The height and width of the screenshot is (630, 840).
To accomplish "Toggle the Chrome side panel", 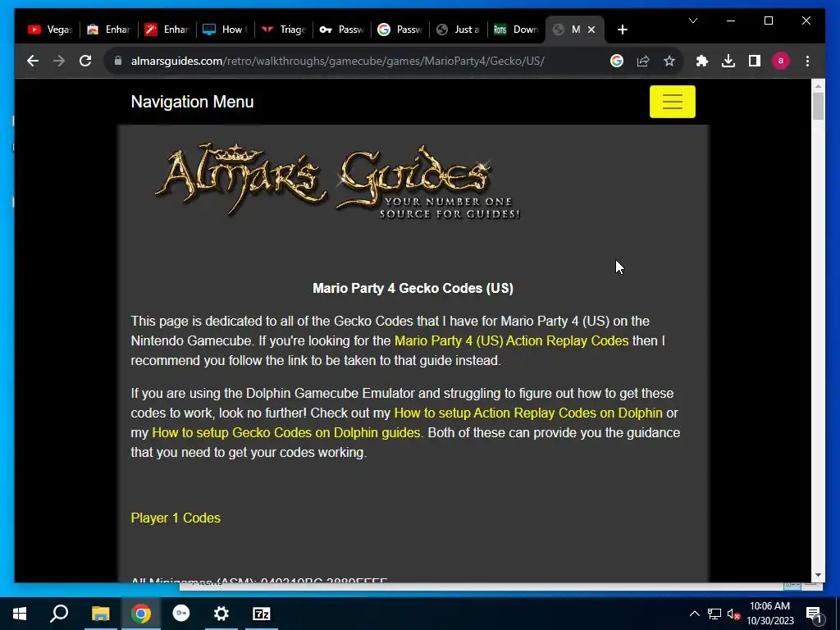I will 755,61.
